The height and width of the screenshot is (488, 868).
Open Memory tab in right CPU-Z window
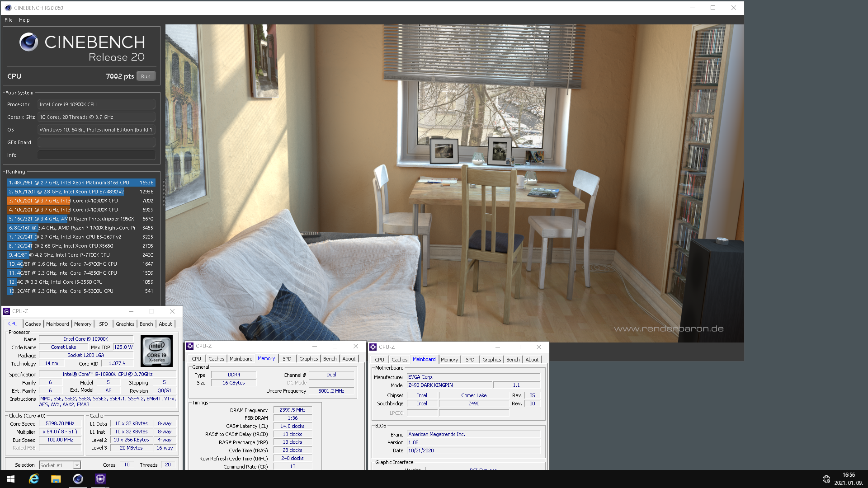pyautogui.click(x=449, y=360)
